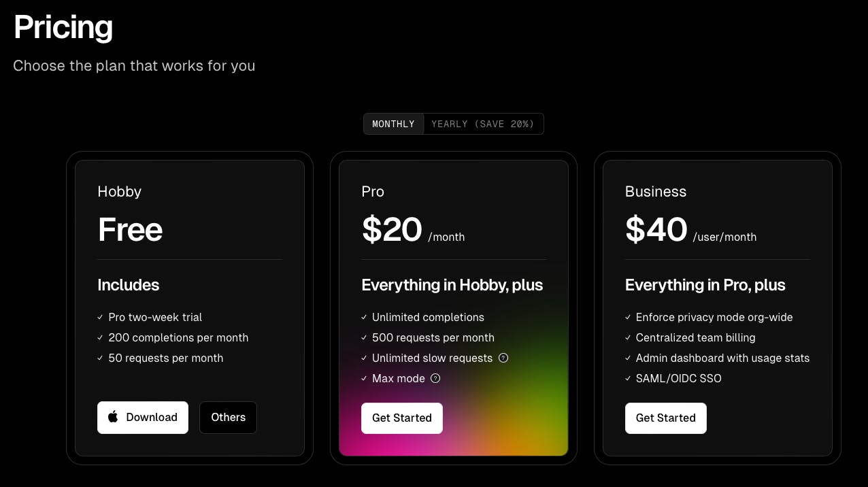Click the $20 Pro price
The height and width of the screenshot is (487, 868).
coord(392,230)
